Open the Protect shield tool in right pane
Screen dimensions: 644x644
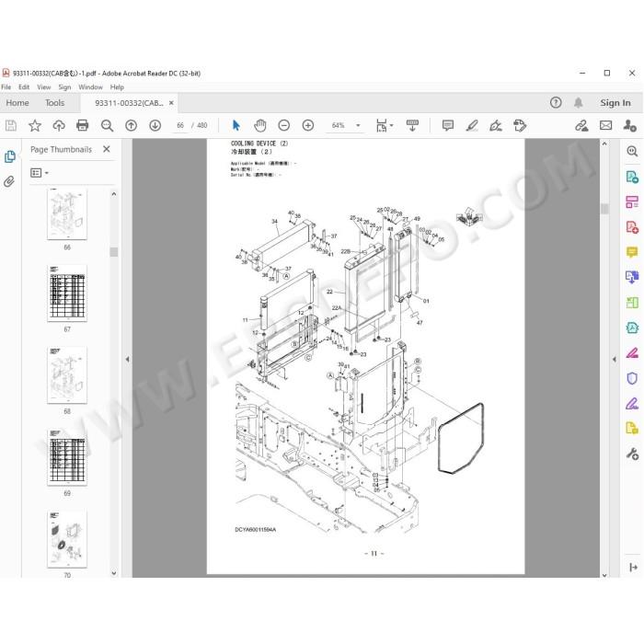click(632, 378)
